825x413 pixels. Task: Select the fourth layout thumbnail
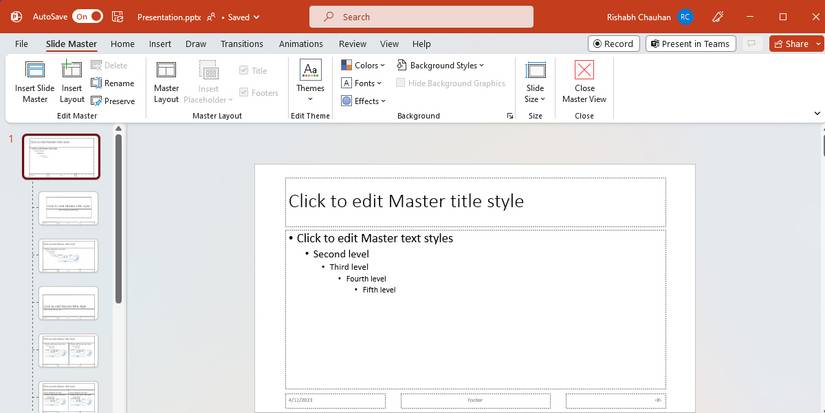pos(68,303)
